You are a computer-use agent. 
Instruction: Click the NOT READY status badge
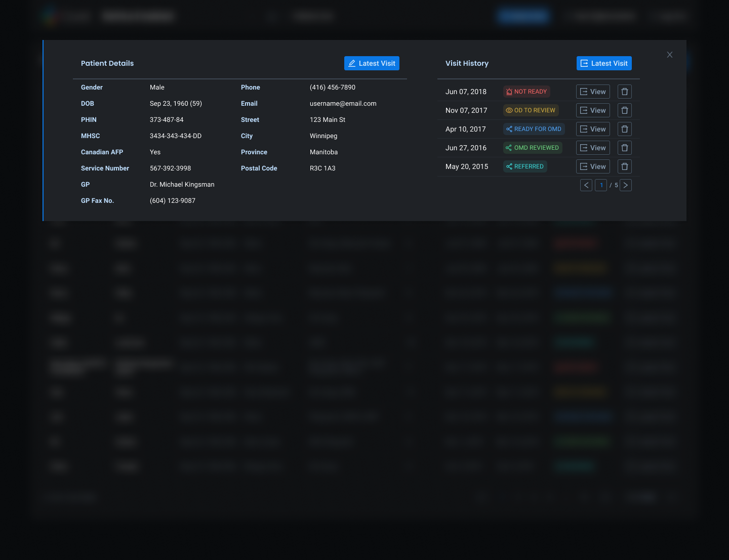pos(526,92)
